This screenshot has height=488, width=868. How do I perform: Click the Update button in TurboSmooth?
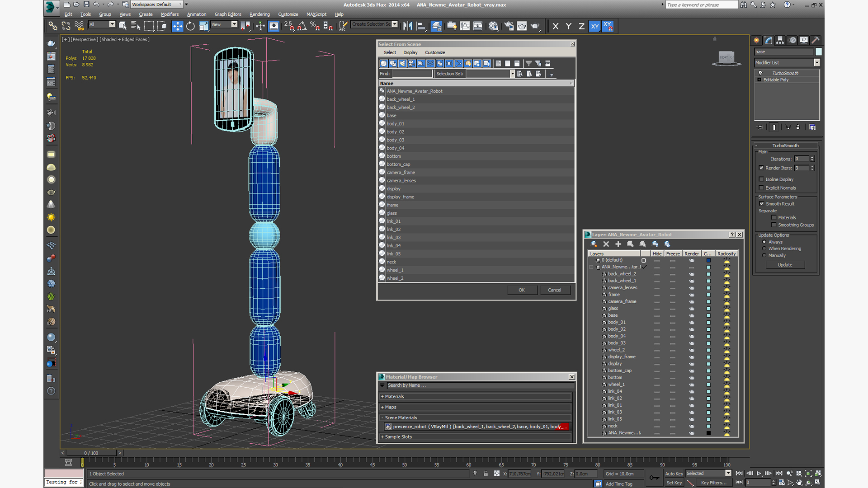(x=785, y=265)
